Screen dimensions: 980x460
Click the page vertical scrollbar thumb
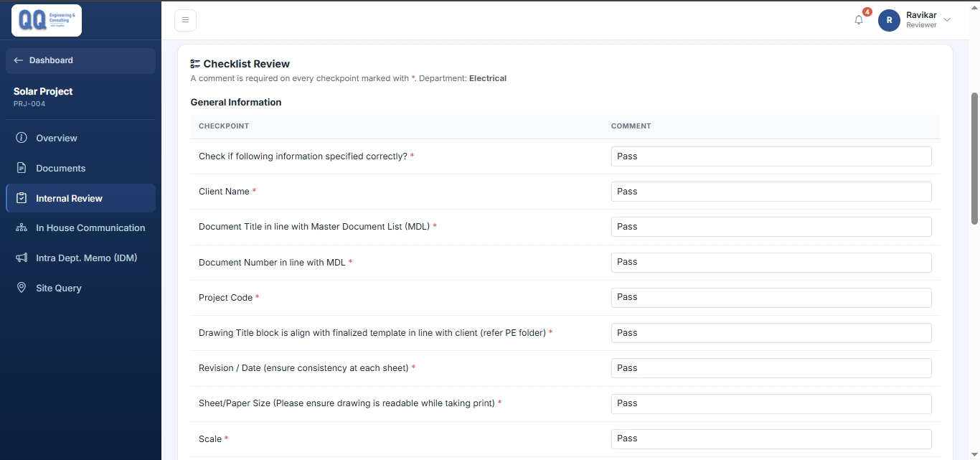[974, 158]
